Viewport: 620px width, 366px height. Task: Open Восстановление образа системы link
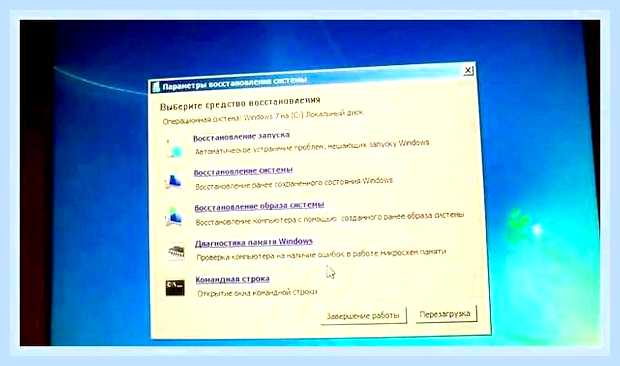point(259,206)
